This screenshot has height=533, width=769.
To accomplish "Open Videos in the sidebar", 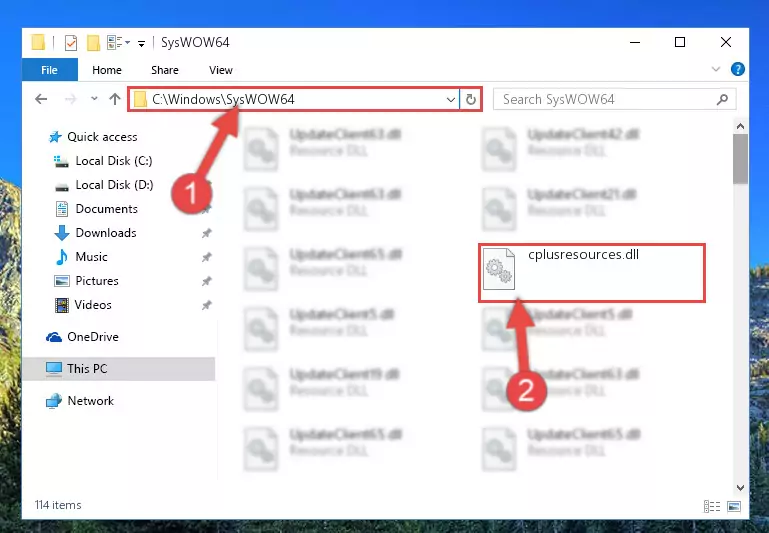I will tap(93, 305).
